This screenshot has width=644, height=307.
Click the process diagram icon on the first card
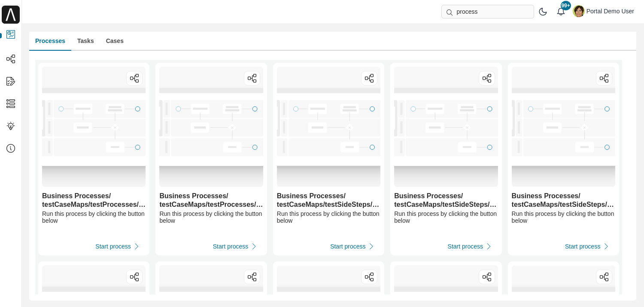tap(134, 78)
